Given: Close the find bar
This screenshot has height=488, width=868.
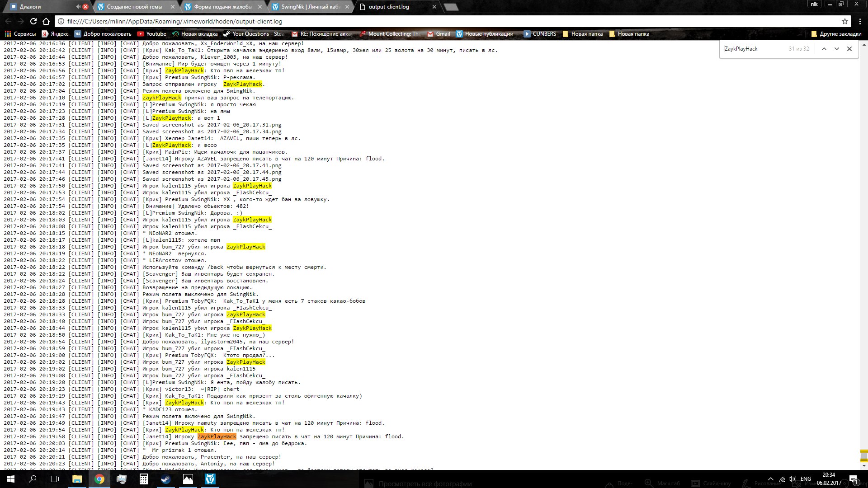Looking at the screenshot, I should pyautogui.click(x=849, y=49).
